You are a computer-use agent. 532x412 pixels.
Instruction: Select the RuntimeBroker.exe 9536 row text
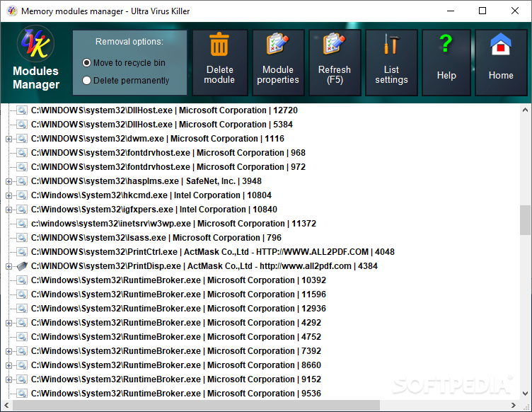point(176,394)
